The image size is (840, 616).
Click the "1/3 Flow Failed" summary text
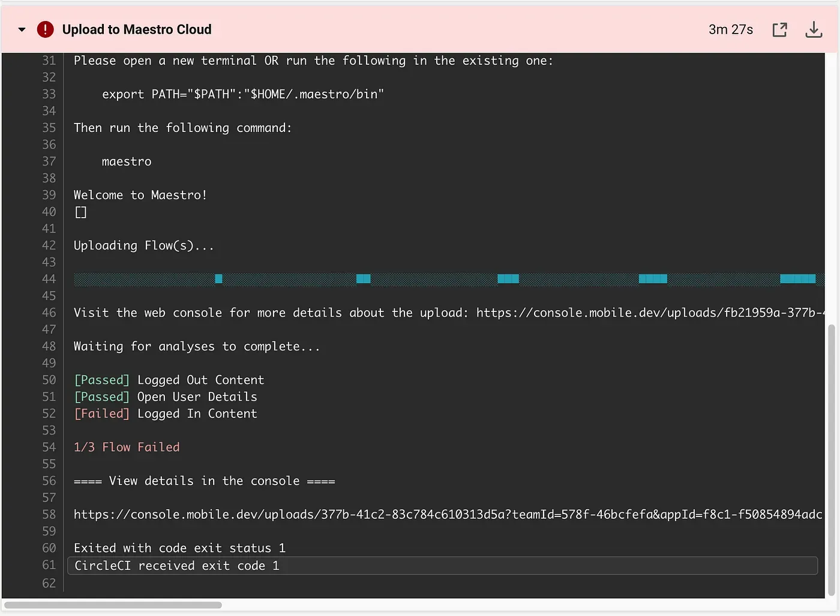point(127,447)
